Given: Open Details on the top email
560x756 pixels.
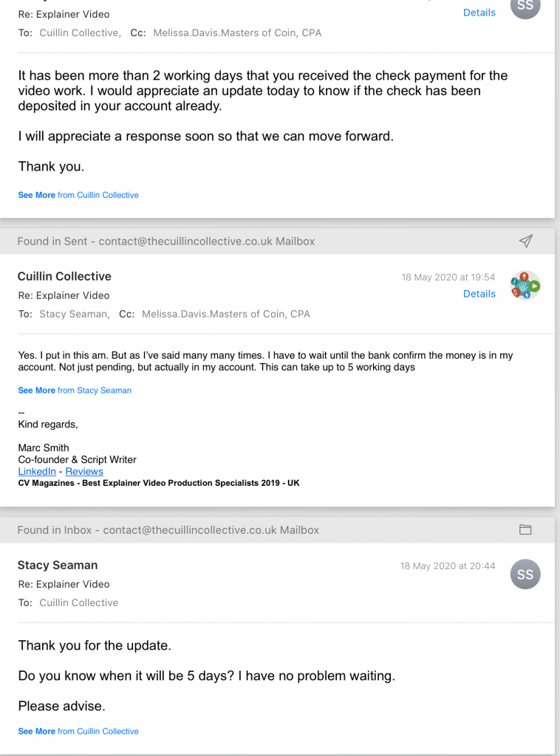Looking at the screenshot, I should 479,13.
